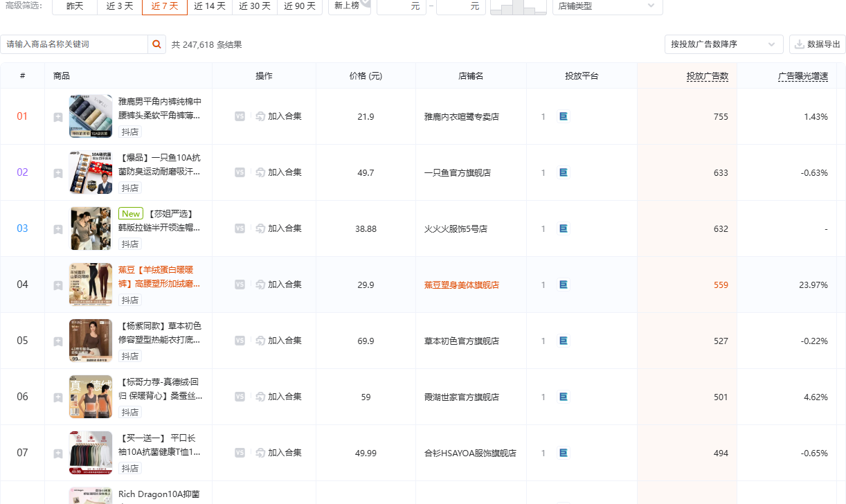Open shop link 雅鹿内衣咀鹭专卖店
Image resolution: width=846 pixels, height=504 pixels.
462,116
